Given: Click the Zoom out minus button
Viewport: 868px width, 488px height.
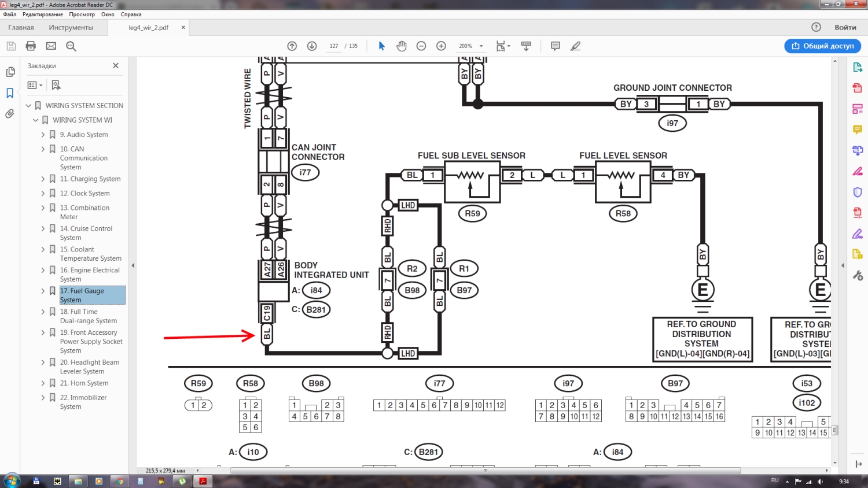Looking at the screenshot, I should pos(421,46).
